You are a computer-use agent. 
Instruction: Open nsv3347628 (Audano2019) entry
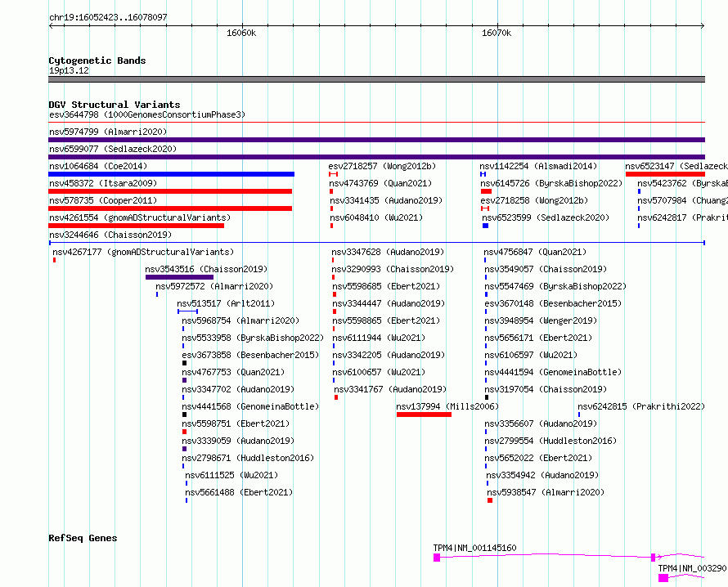(x=388, y=252)
